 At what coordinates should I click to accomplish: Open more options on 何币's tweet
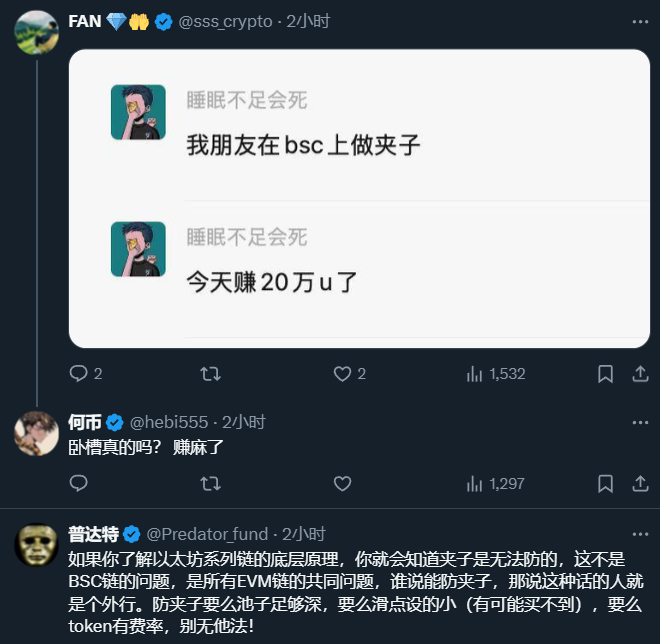(x=640, y=422)
